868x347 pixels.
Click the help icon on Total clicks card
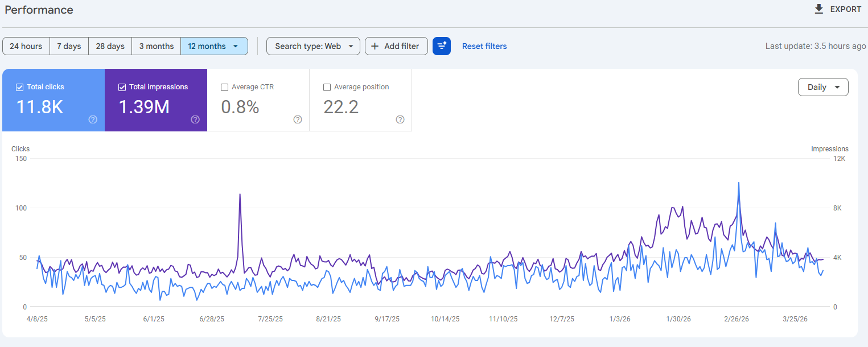92,119
